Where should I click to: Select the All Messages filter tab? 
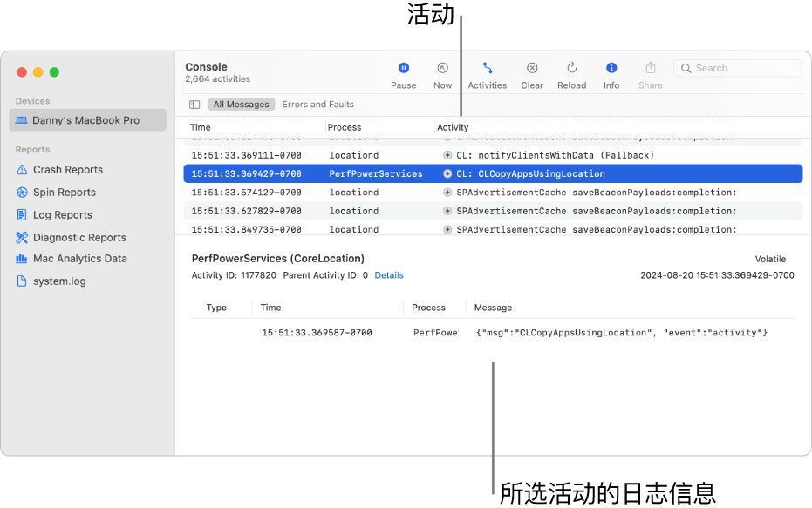(242, 105)
